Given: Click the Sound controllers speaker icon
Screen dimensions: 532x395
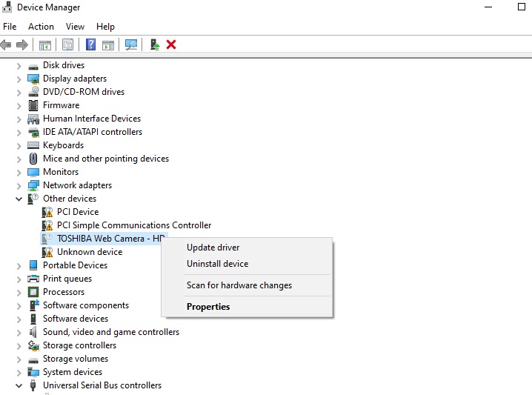Looking at the screenshot, I should click(33, 332).
